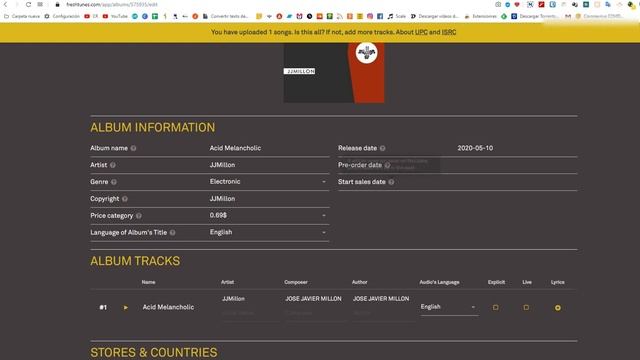Open the Instagram bookmark icon
This screenshot has height=360, width=640.
click(370, 16)
